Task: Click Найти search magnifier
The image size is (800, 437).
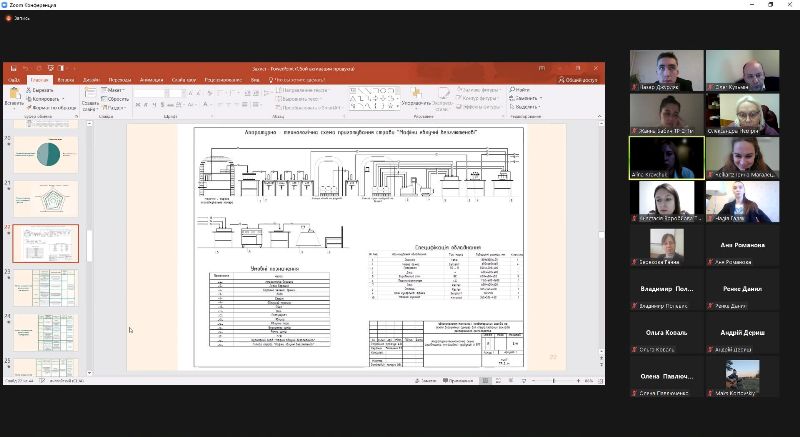Action: (x=519, y=90)
